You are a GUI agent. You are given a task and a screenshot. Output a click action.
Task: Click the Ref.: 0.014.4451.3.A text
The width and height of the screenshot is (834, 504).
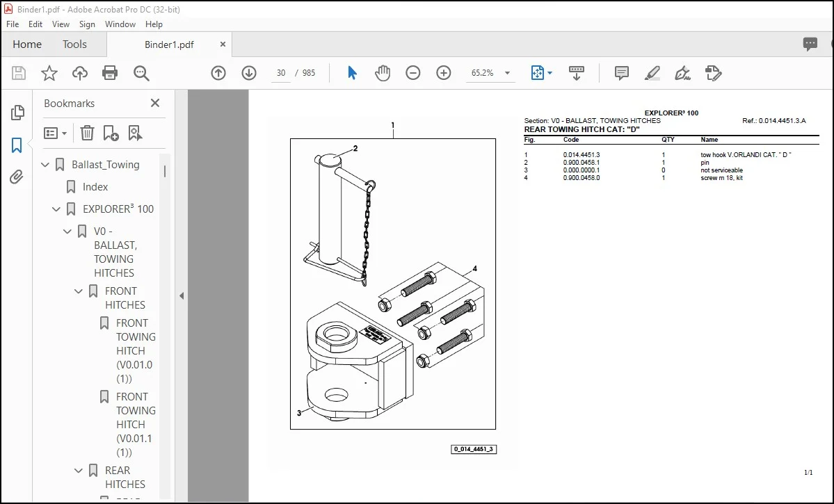pyautogui.click(x=774, y=121)
